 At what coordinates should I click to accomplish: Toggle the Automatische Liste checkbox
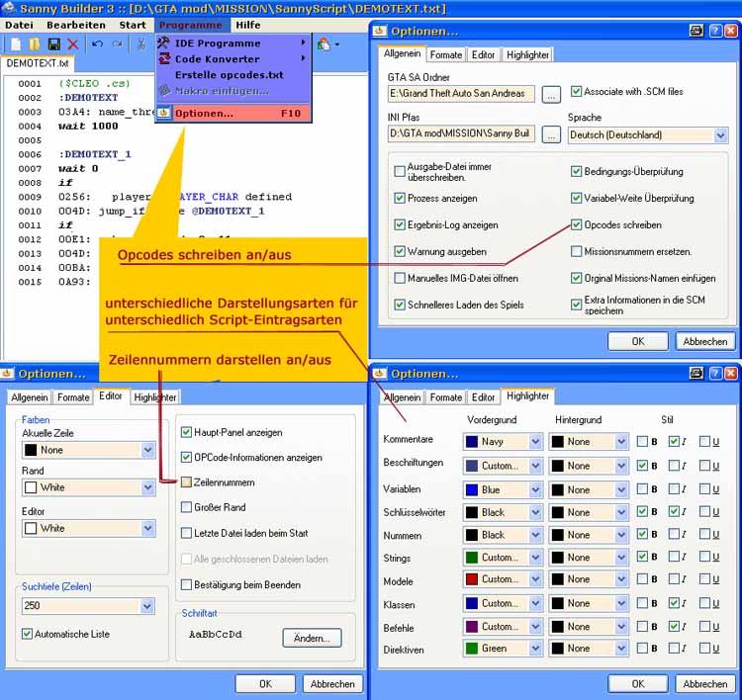(x=28, y=634)
